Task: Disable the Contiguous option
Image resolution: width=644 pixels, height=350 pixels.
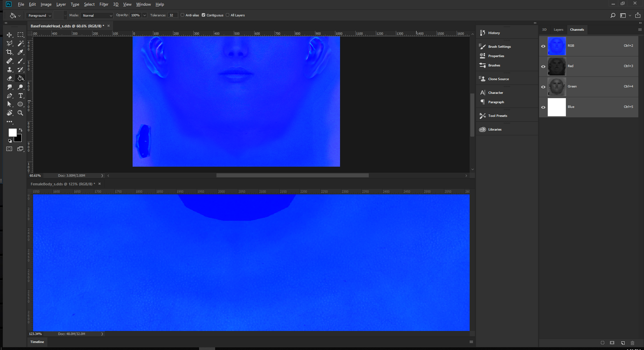Action: 203,15
